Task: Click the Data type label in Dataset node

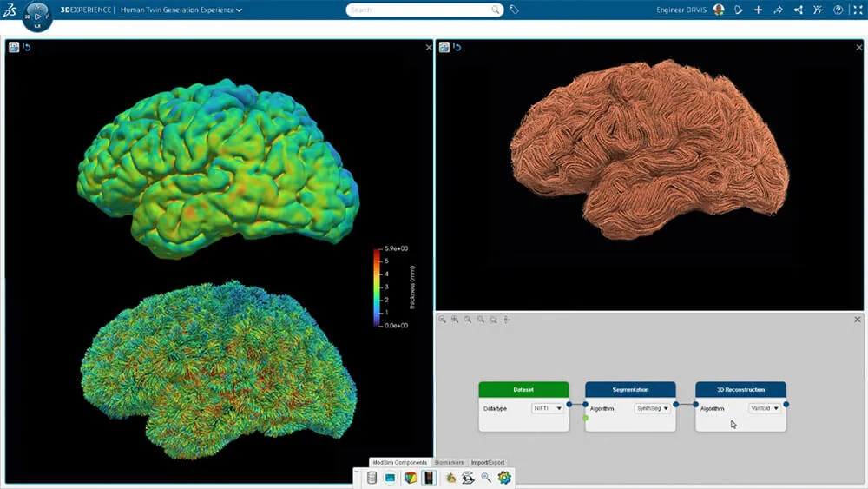Action: tap(495, 409)
